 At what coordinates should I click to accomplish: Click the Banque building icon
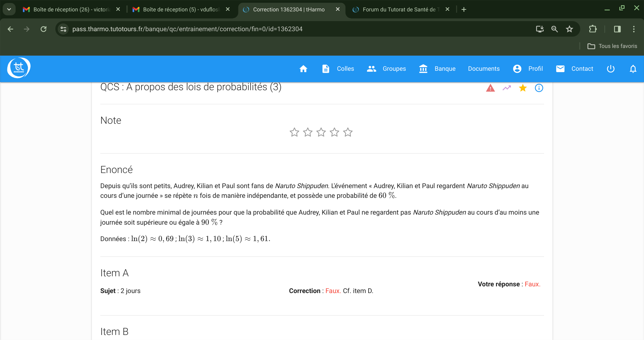coord(423,69)
